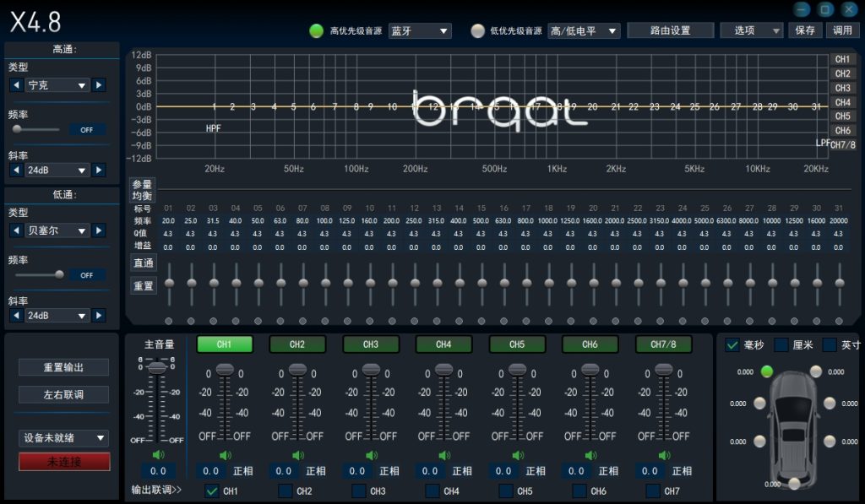Open the 高/低电平 low-priority source dropdown

(x=585, y=31)
